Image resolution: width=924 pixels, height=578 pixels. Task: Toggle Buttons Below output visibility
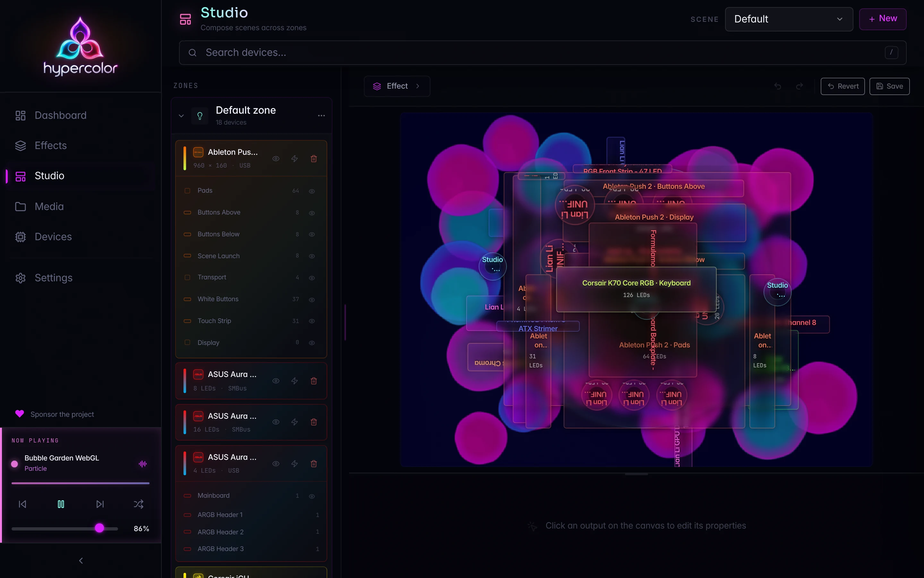pyautogui.click(x=312, y=234)
